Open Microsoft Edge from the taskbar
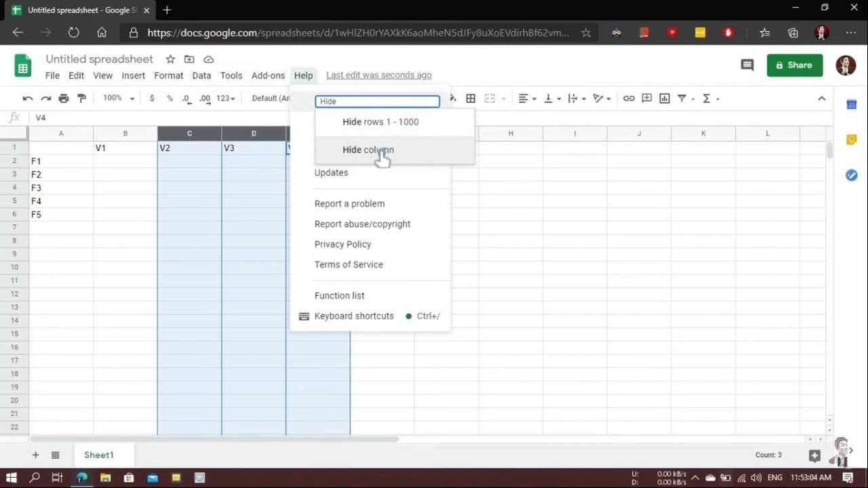 pyautogui.click(x=82, y=478)
